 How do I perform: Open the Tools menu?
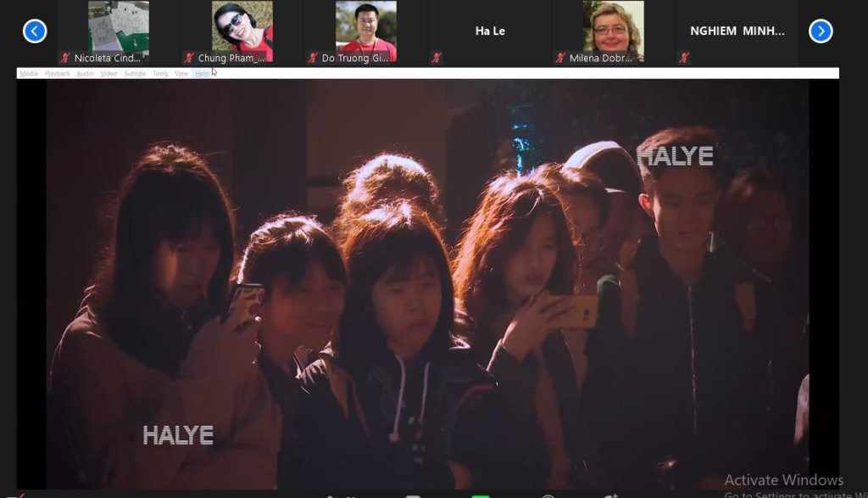pyautogui.click(x=160, y=74)
